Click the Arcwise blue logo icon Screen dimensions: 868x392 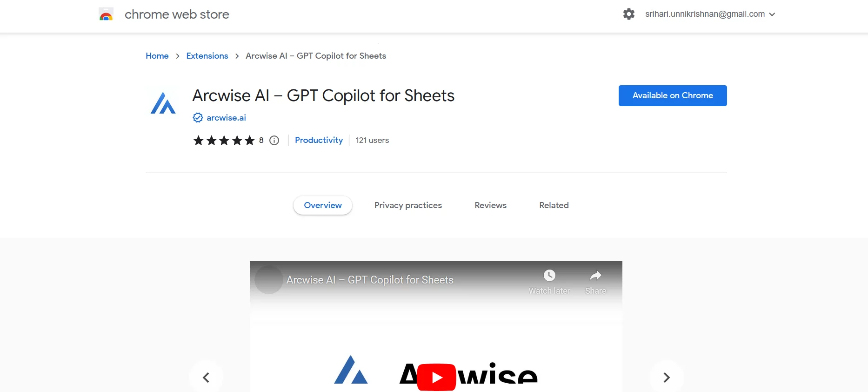pos(163,103)
